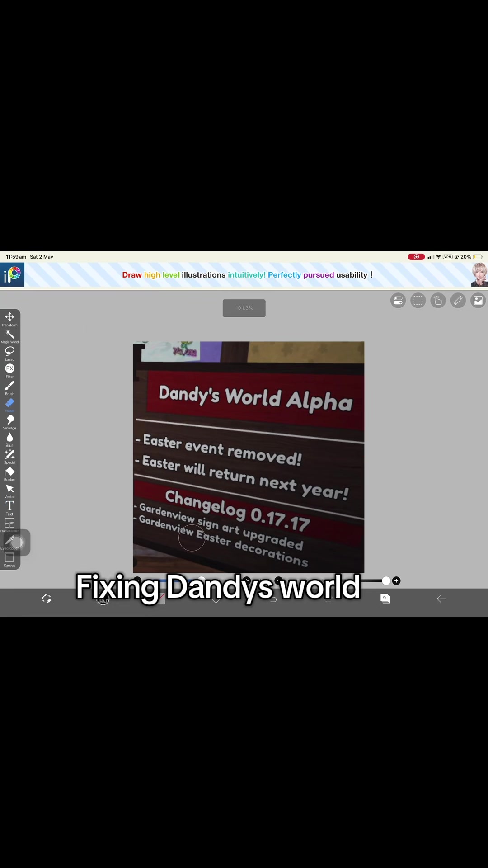Image resolution: width=488 pixels, height=868 pixels.
Task: Click the white slider handle
Action: click(386, 581)
